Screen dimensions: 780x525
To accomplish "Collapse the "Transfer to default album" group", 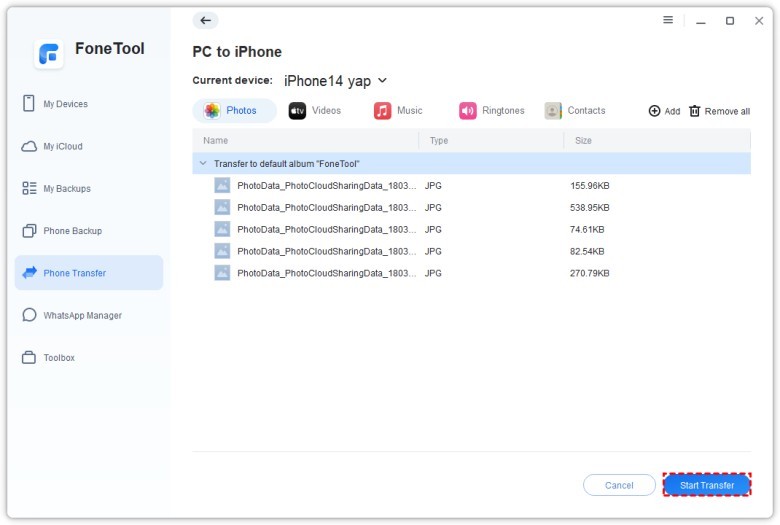I will coord(203,163).
